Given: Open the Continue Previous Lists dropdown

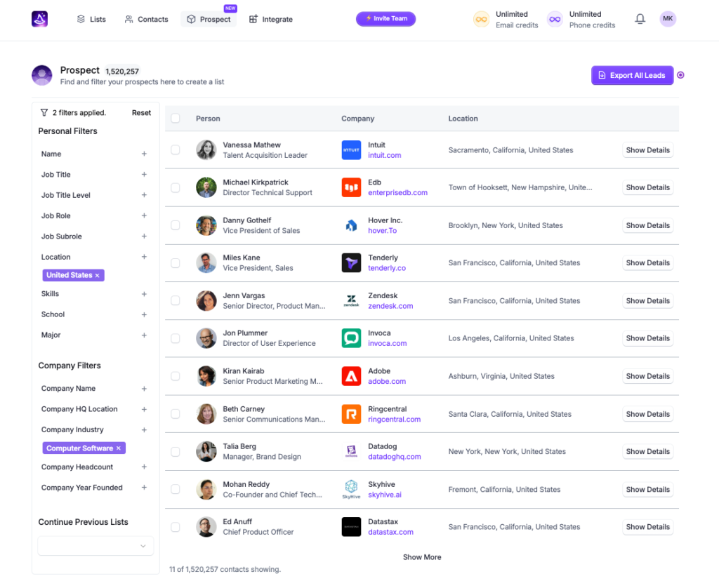Looking at the screenshot, I should (95, 546).
